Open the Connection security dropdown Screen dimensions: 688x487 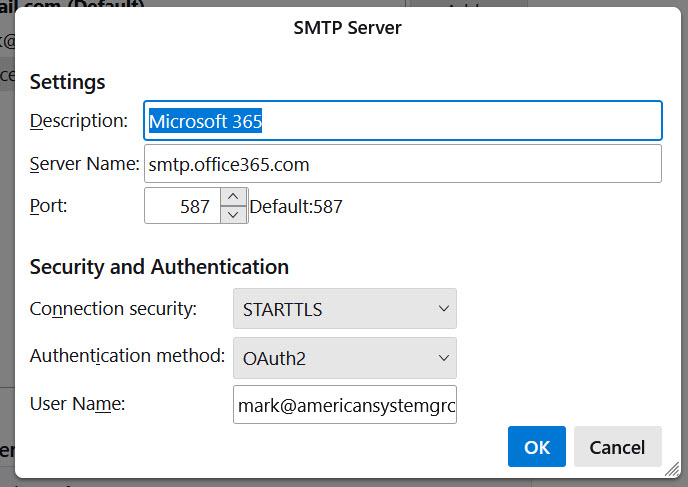coord(344,309)
